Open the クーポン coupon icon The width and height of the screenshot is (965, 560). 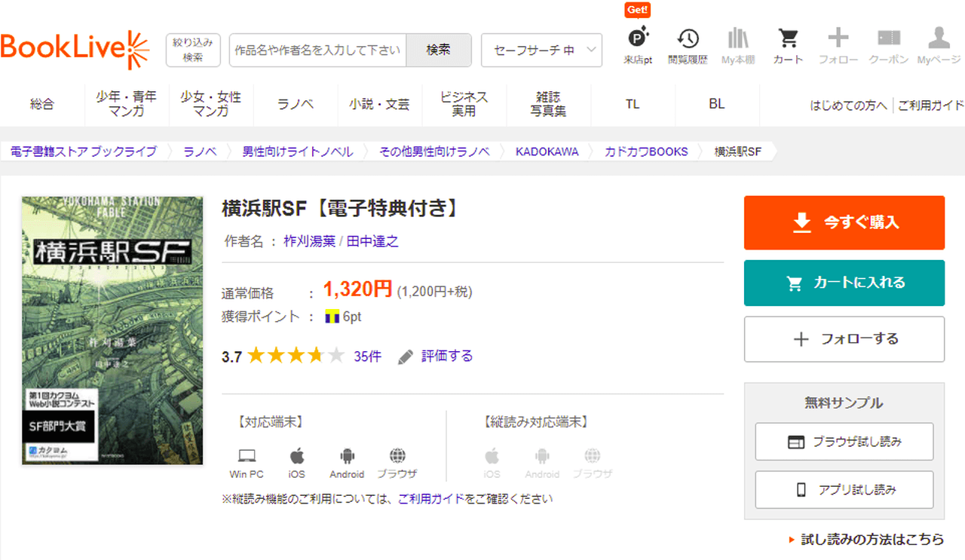(888, 44)
